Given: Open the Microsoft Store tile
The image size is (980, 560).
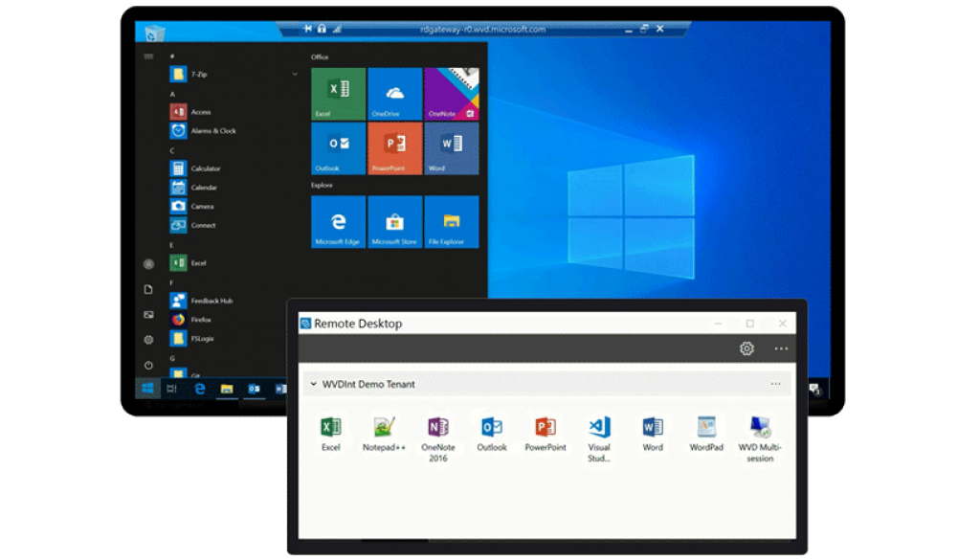Looking at the screenshot, I should click(394, 222).
